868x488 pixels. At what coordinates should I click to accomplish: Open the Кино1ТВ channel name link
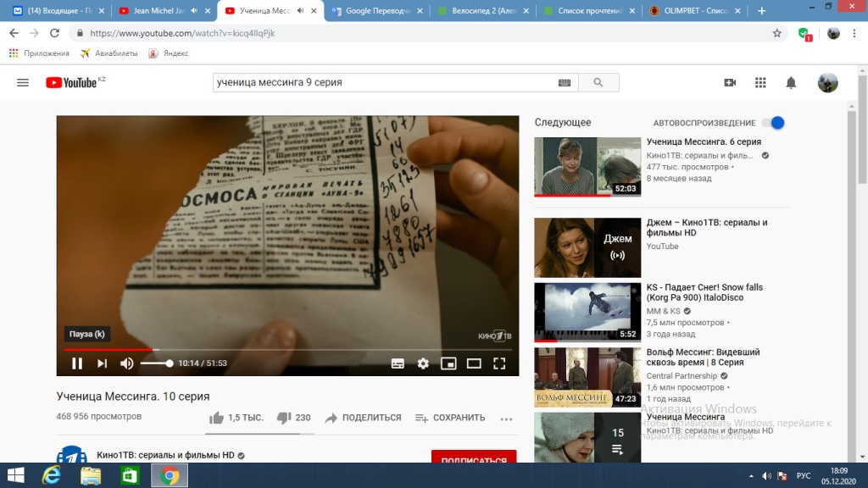coord(165,455)
